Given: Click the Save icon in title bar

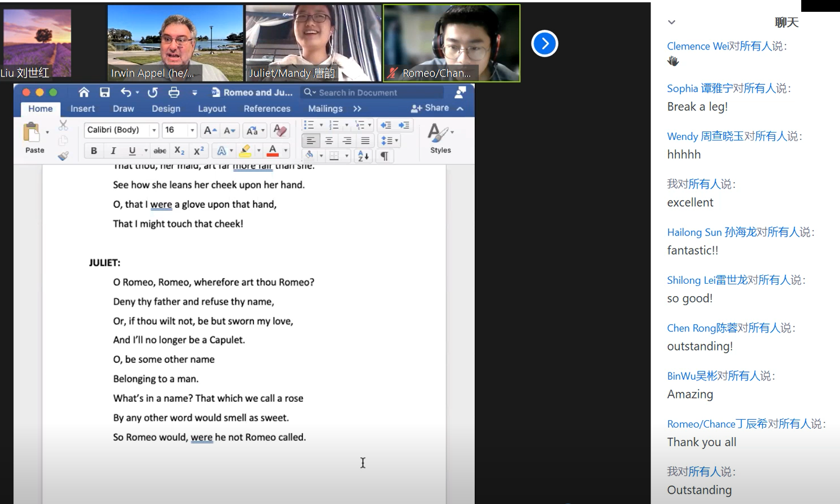Looking at the screenshot, I should [105, 93].
